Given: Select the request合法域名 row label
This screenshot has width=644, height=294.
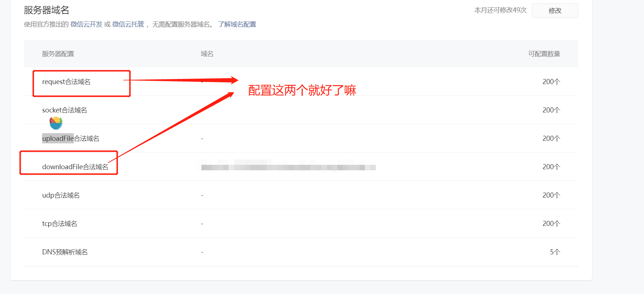Looking at the screenshot, I should [x=66, y=82].
